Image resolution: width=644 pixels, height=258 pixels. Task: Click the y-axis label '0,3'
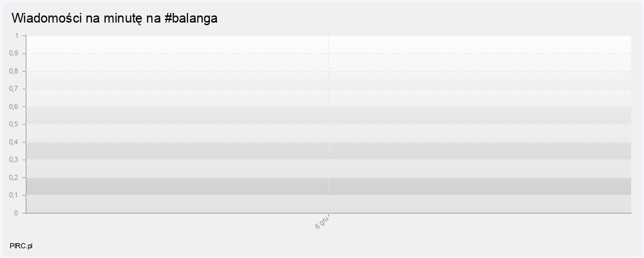14,160
